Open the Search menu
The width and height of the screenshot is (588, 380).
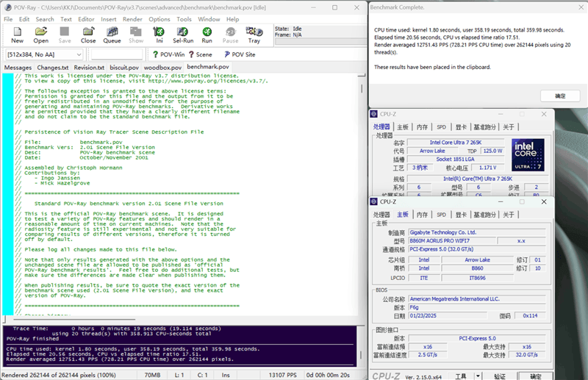[x=45, y=19]
